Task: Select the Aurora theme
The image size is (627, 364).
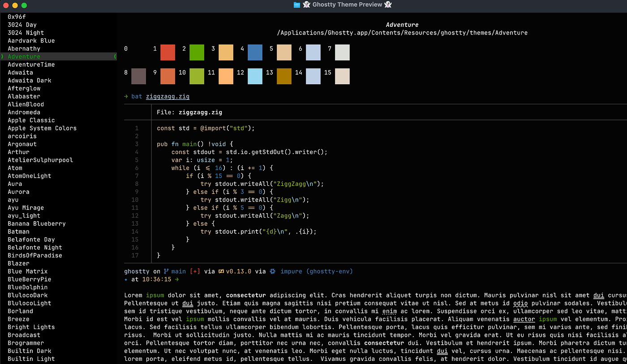Action: click(x=18, y=192)
